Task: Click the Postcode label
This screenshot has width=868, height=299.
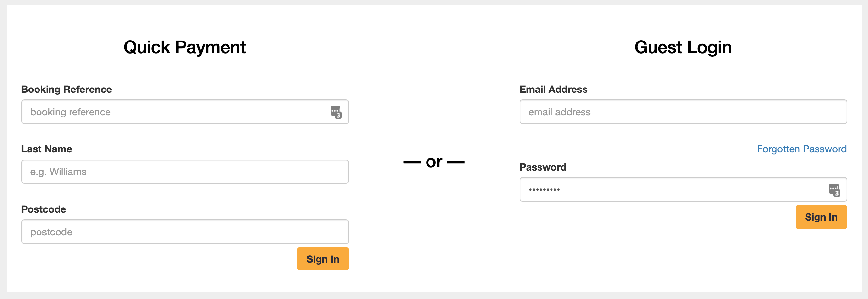Action: pos(43,209)
